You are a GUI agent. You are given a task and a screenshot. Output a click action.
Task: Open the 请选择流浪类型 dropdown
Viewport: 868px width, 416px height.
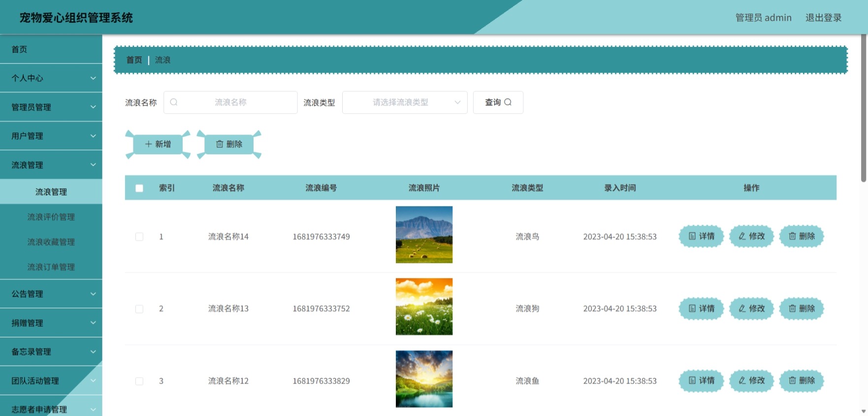[x=405, y=102]
